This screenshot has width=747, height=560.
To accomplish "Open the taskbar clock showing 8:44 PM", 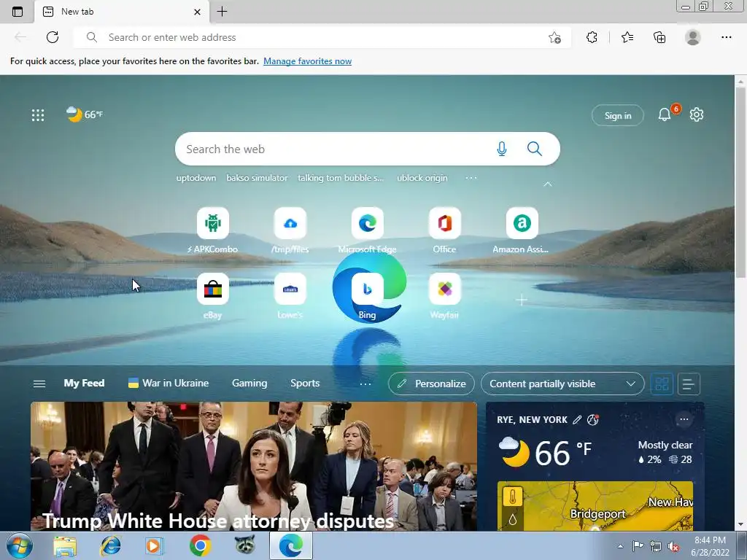I will coord(710,546).
